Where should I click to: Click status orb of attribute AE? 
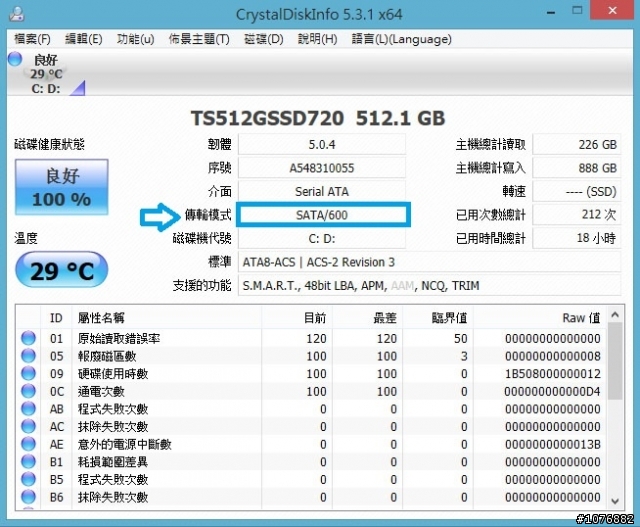28,444
